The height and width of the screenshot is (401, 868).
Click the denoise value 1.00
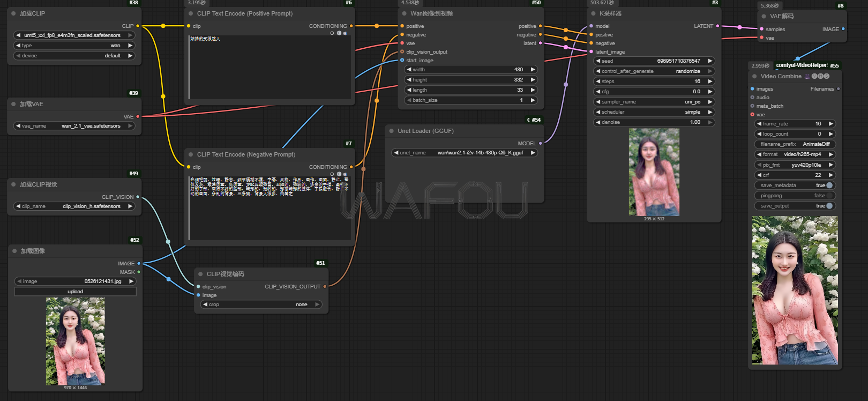pyautogui.click(x=695, y=122)
